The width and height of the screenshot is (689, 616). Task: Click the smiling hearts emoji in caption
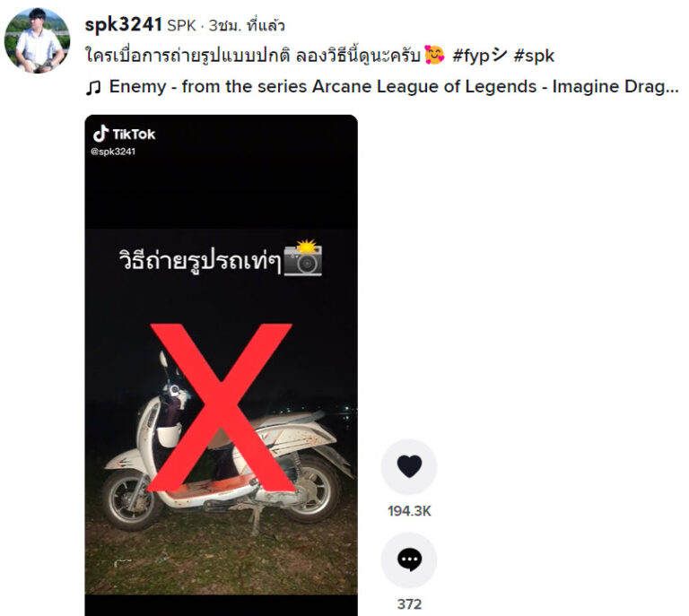click(x=434, y=56)
